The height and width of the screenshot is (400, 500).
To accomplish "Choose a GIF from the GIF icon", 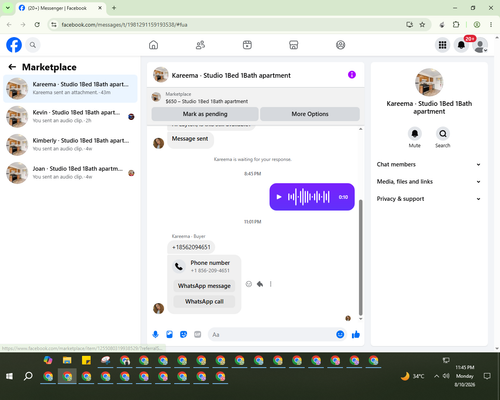I will (198, 334).
